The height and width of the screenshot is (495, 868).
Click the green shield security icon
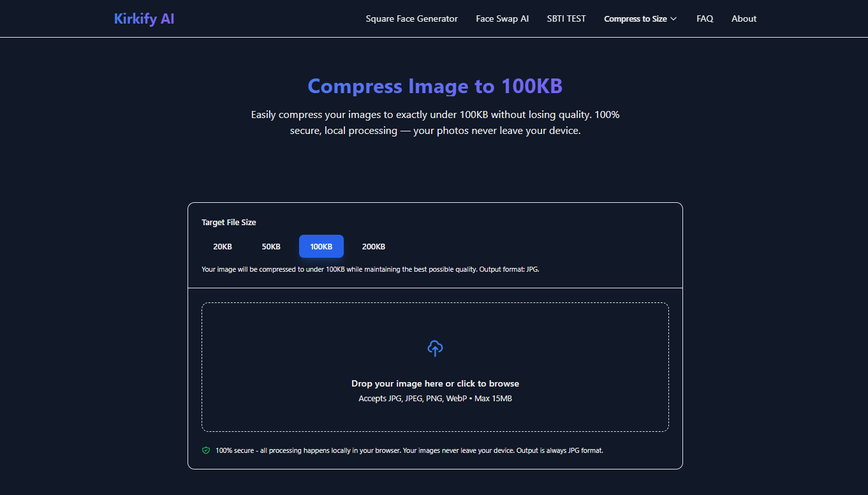(206, 450)
